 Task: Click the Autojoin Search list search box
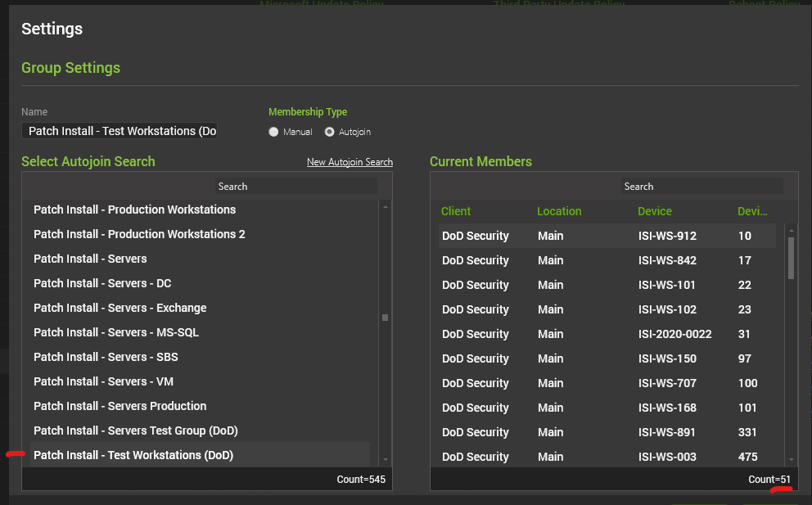tap(295, 187)
